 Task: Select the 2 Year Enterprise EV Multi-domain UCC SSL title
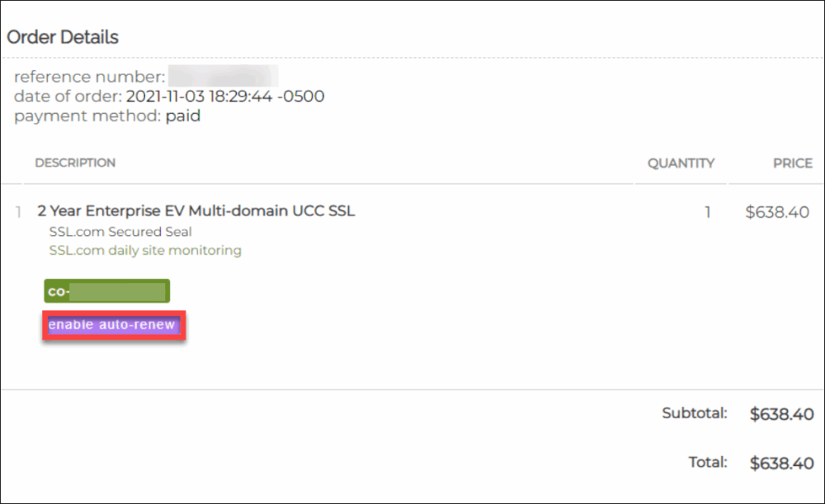pyautogui.click(x=196, y=211)
